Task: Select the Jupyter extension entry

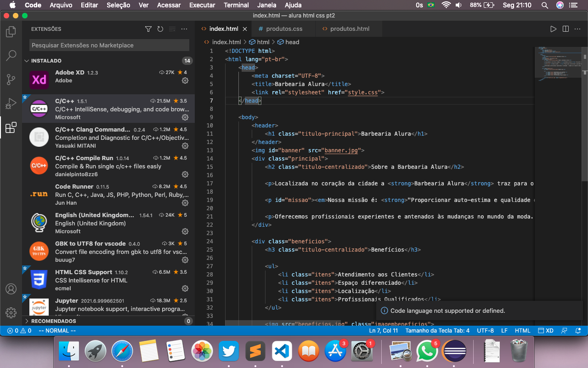Action: click(x=108, y=305)
